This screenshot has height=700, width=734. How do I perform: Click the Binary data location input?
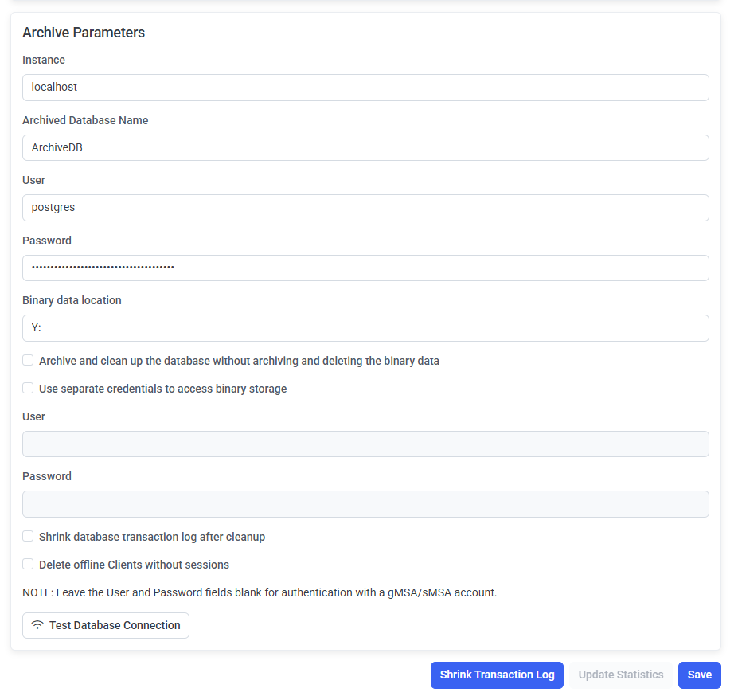point(365,328)
